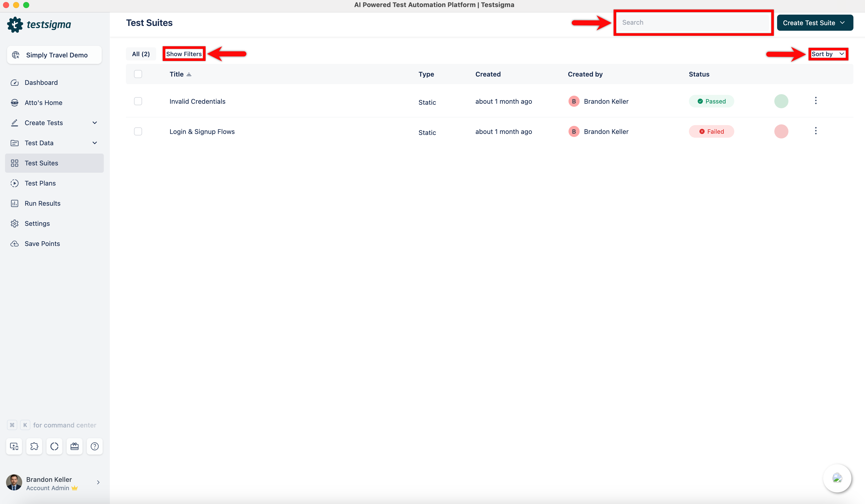865x504 pixels.
Task: Collapse the Test Data section
Action: pos(95,143)
